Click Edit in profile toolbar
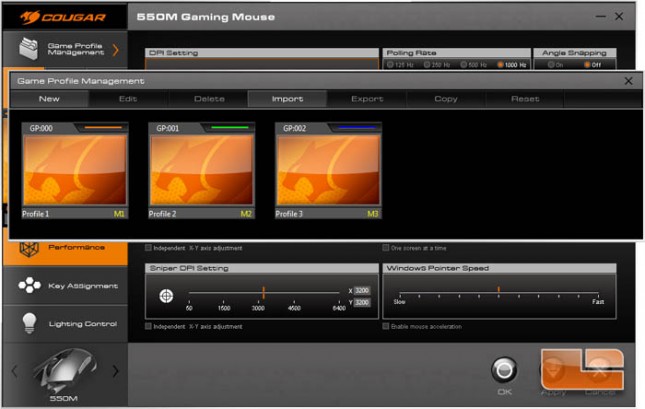This screenshot has width=645, height=409. coord(128,99)
